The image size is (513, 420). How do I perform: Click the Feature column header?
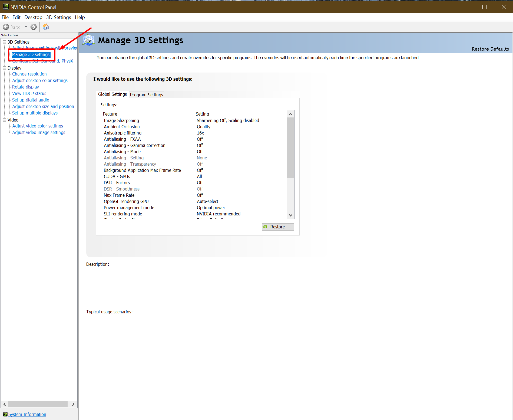[x=148, y=114]
